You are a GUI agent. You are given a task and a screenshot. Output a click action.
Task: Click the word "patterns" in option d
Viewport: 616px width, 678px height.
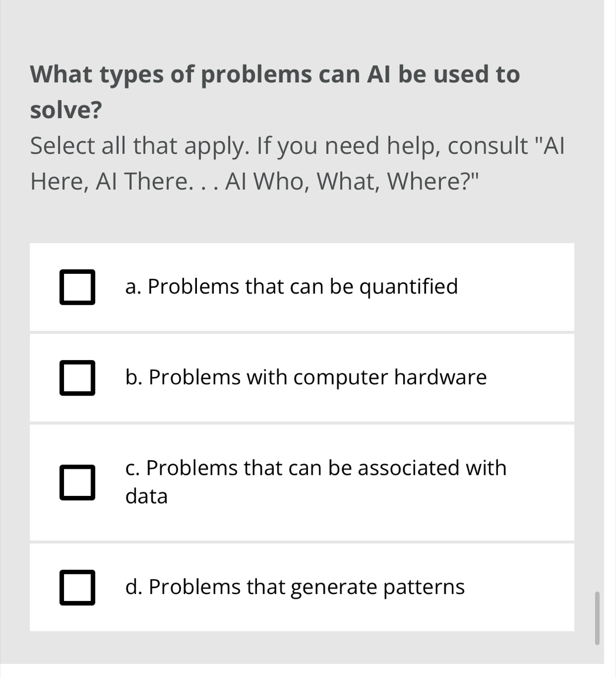(x=424, y=587)
